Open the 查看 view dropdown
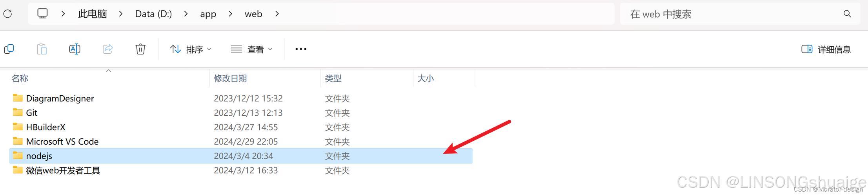 251,49
